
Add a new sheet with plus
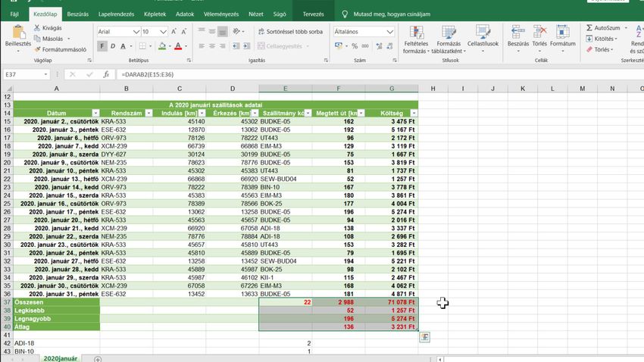97,359
